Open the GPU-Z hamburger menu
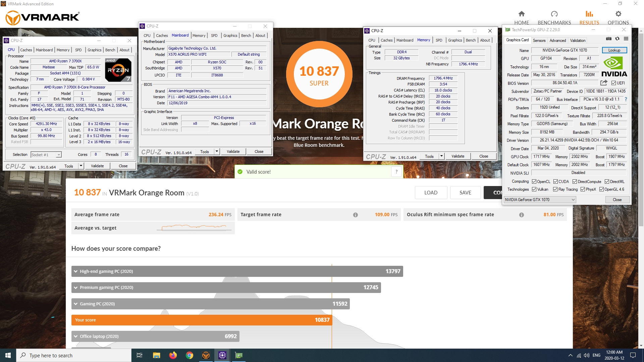This screenshot has height=362, width=644. [x=626, y=39]
